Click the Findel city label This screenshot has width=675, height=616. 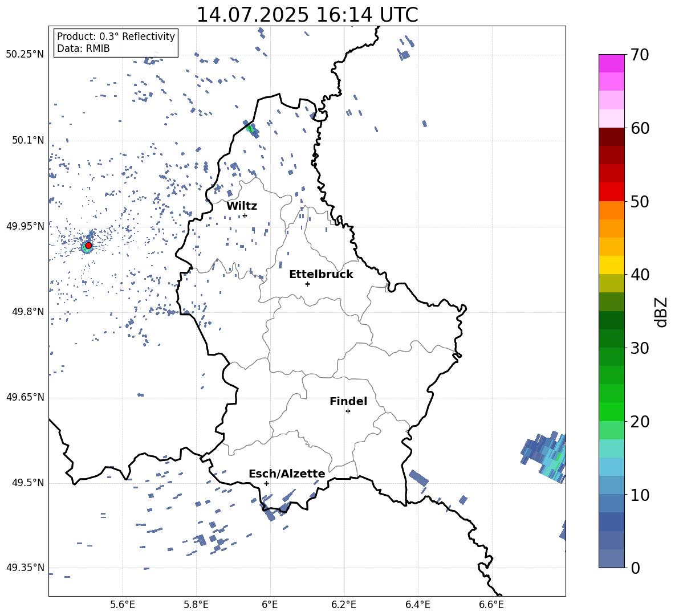[348, 401]
